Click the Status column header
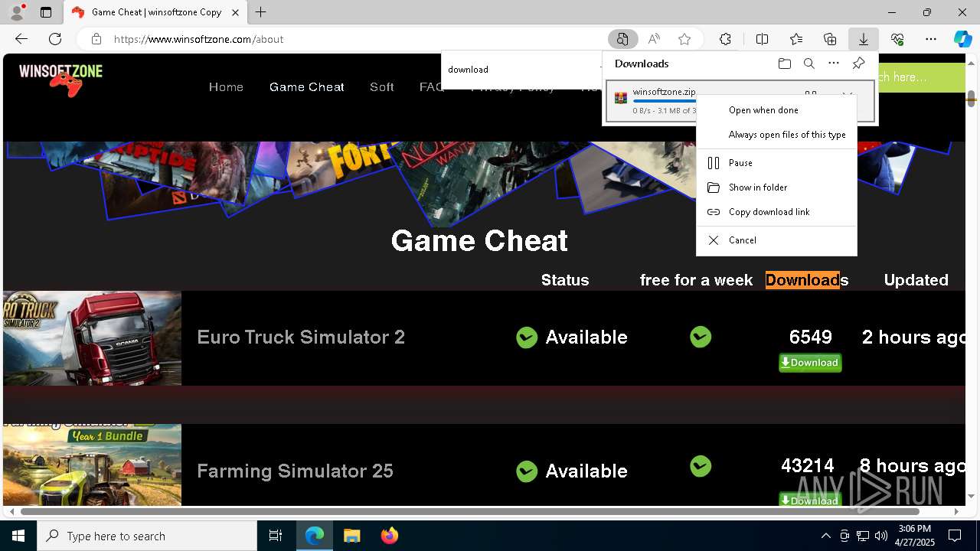This screenshot has height=551, width=980. (565, 280)
